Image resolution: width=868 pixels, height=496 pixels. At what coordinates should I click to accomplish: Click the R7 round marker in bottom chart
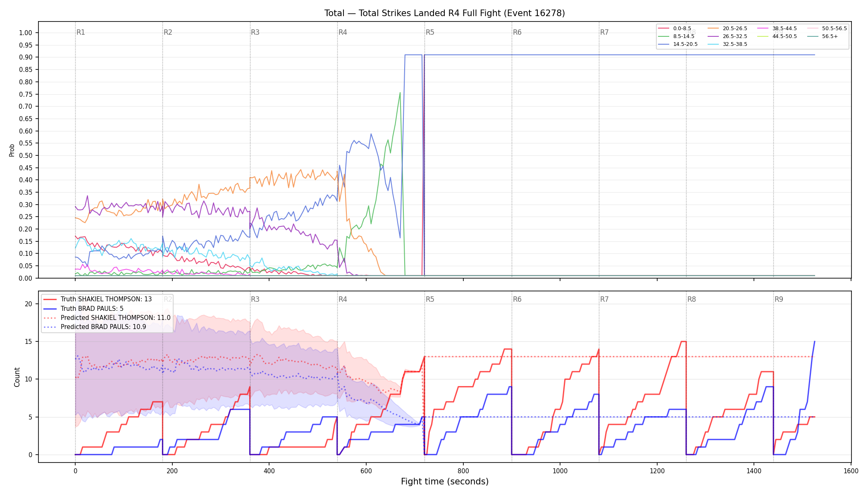coord(604,299)
